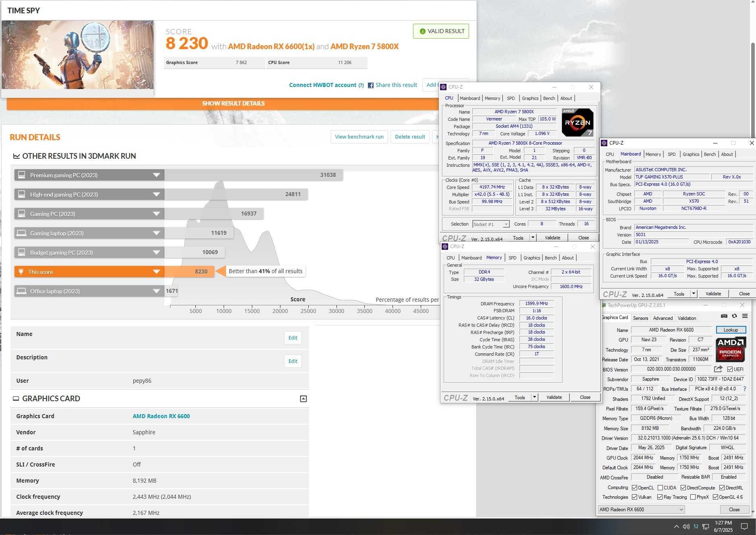Click the laptop icon on the Gaming laptop row

(22, 233)
